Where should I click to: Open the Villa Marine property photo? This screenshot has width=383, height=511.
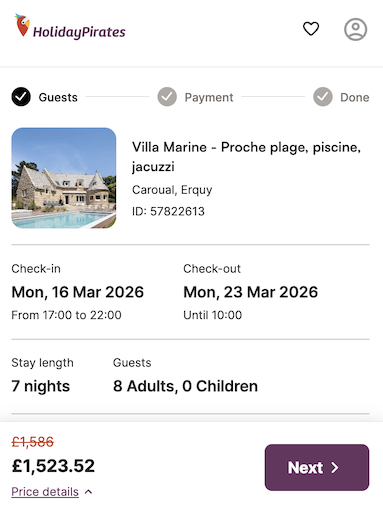64,178
